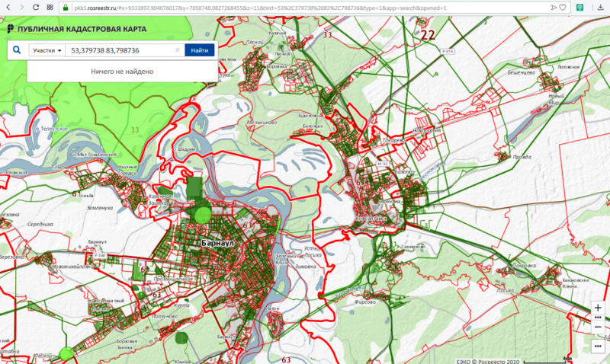Click the Покровка village label

pos(524,266)
